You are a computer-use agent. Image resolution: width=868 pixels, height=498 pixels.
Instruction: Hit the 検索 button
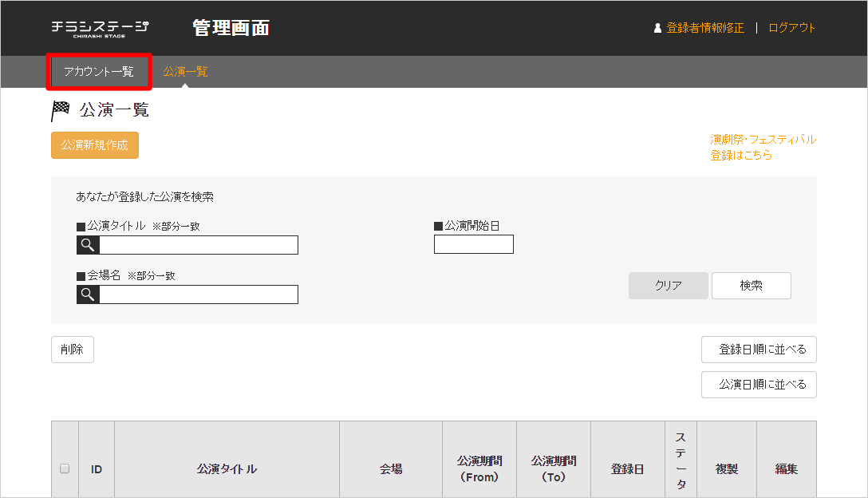(751, 286)
